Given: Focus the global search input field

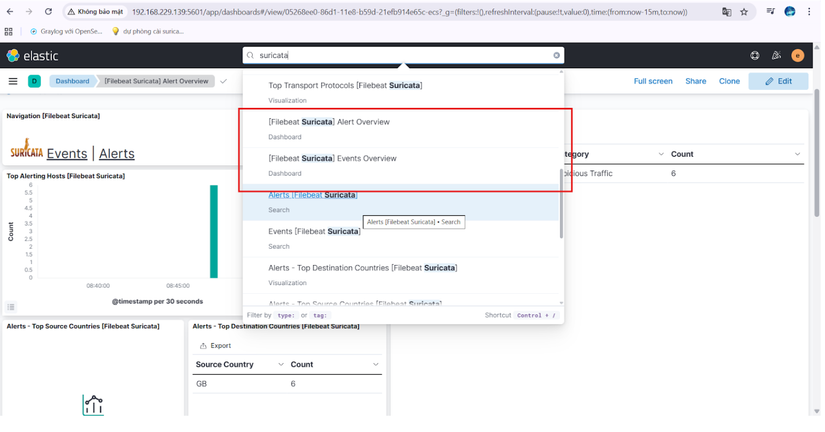Looking at the screenshot, I should click(x=400, y=56).
